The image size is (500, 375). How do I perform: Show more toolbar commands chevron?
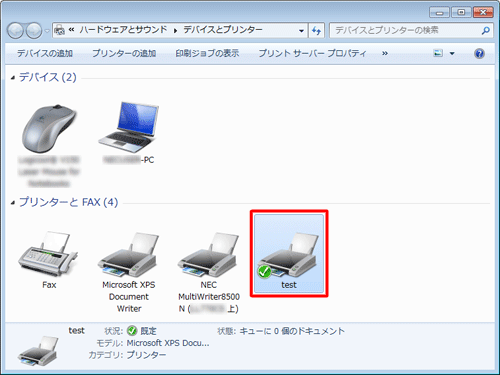click(x=385, y=53)
